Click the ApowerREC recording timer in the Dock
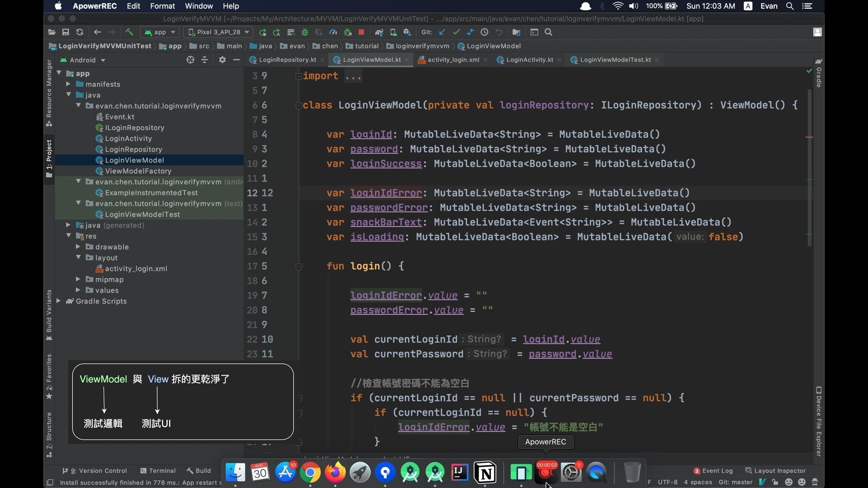The image size is (868, 488). pos(546,473)
